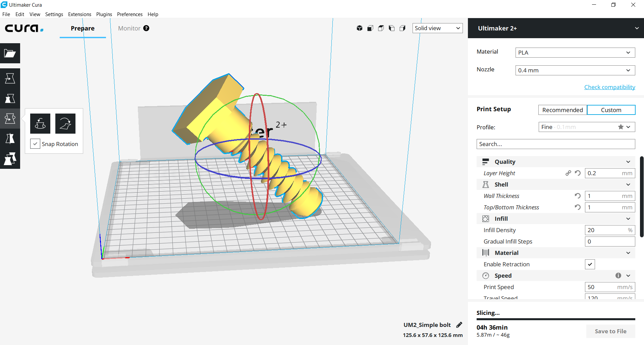644x345 pixels.
Task: Click the Layer Height value field
Action: tap(610, 173)
